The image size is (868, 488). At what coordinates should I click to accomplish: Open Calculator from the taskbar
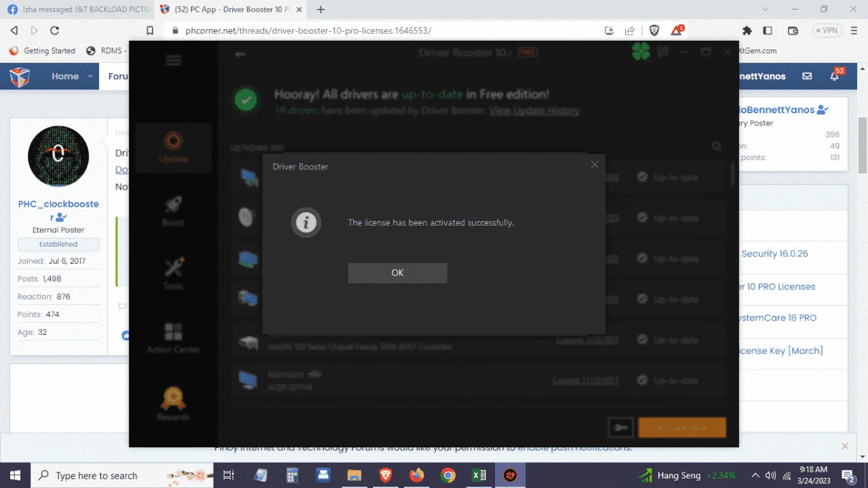pyautogui.click(x=292, y=475)
